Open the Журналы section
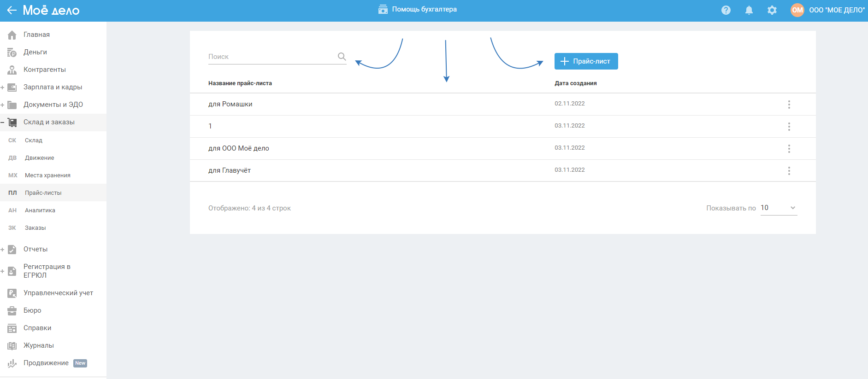 [39, 345]
